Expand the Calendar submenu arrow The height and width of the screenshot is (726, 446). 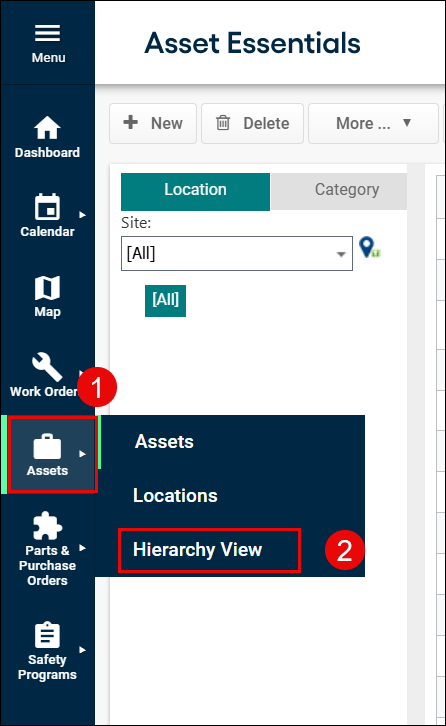pyautogui.click(x=82, y=215)
